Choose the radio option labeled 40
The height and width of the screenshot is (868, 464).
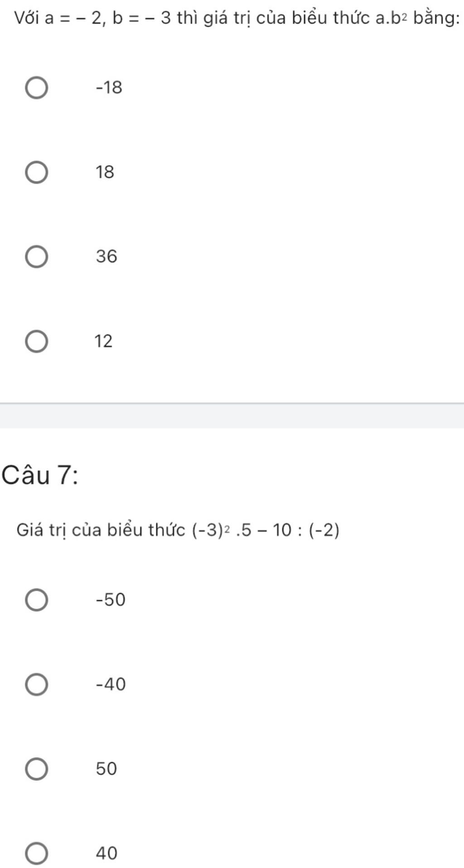click(x=36, y=853)
